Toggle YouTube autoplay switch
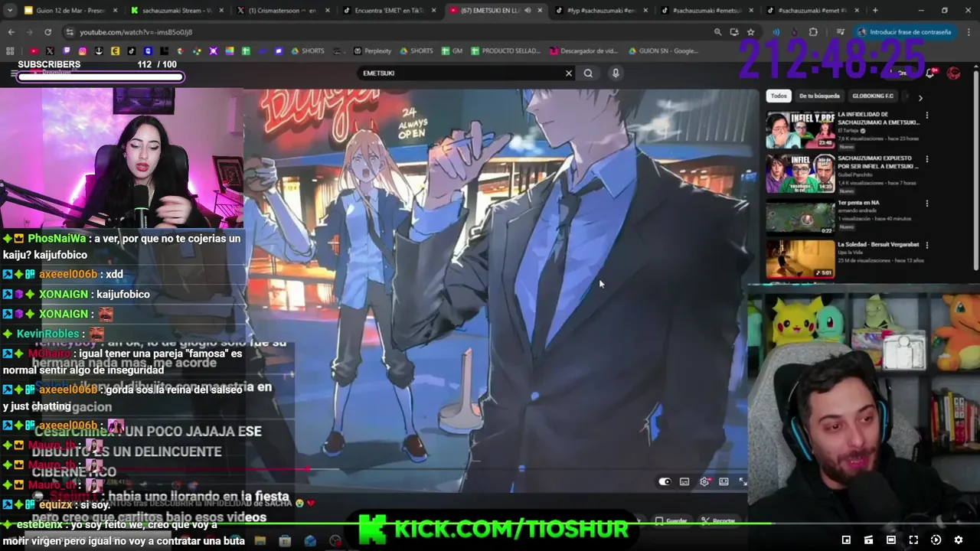The image size is (980, 551). [665, 482]
